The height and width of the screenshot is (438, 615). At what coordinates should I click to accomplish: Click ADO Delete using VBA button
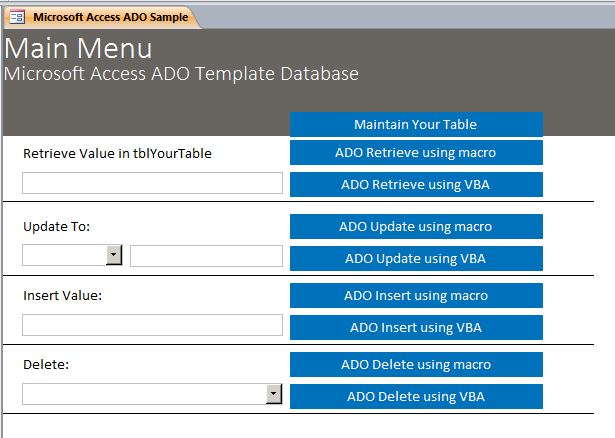[416, 396]
